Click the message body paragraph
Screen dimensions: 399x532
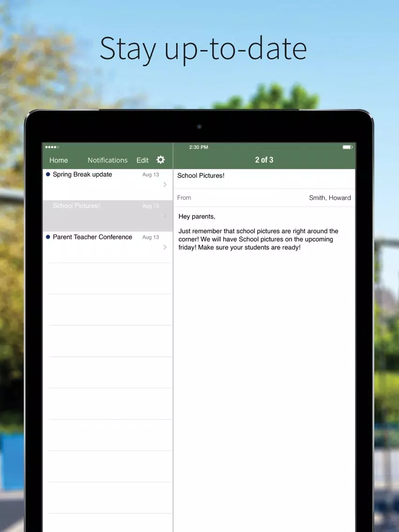[258, 239]
